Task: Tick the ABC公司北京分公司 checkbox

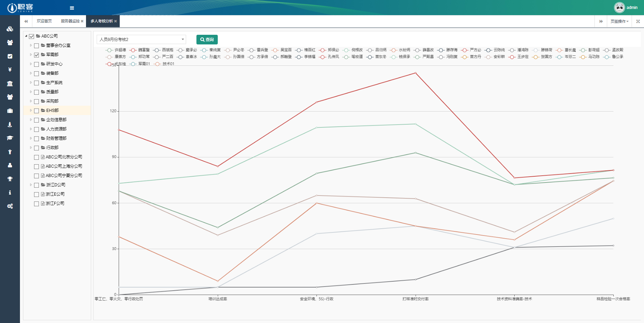Action: coord(36,157)
